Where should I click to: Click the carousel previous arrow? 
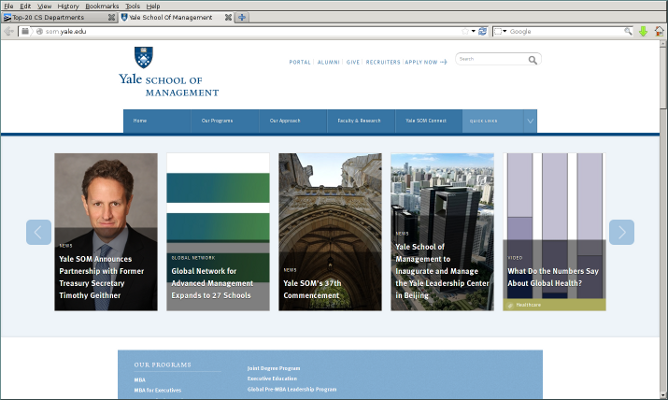(x=38, y=232)
